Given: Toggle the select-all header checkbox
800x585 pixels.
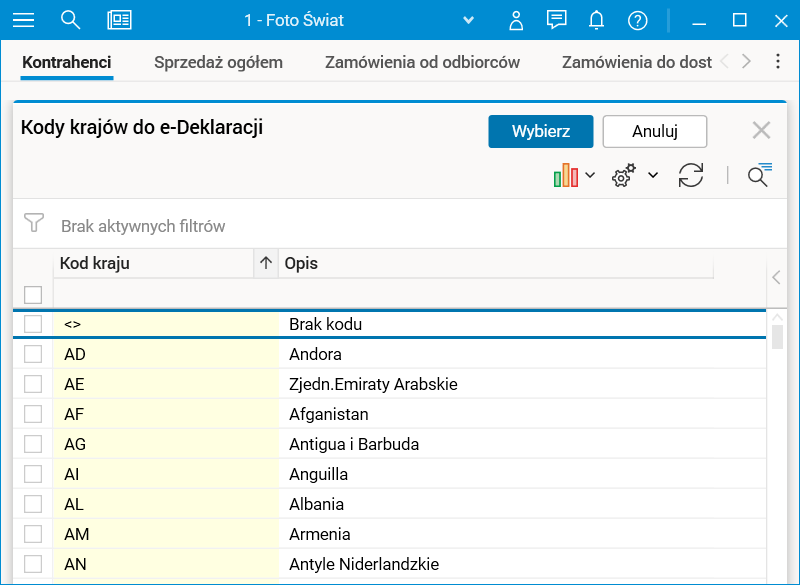Looking at the screenshot, I should click(x=33, y=294).
